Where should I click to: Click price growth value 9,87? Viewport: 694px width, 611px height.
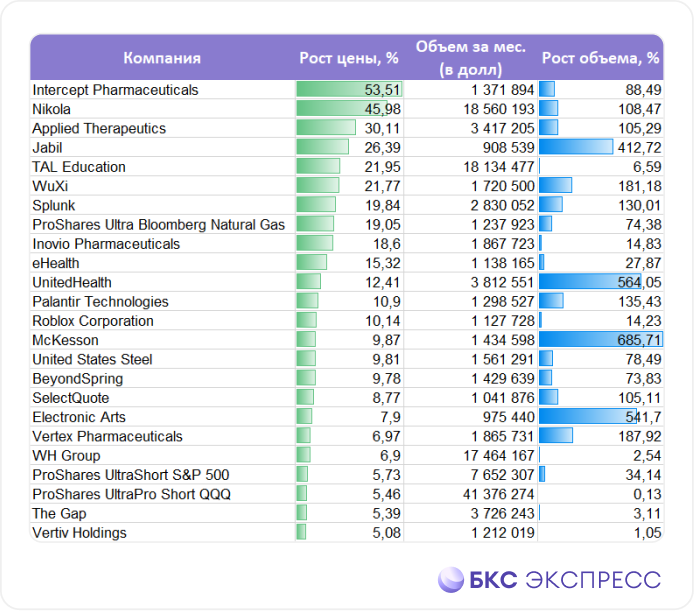[386, 340]
